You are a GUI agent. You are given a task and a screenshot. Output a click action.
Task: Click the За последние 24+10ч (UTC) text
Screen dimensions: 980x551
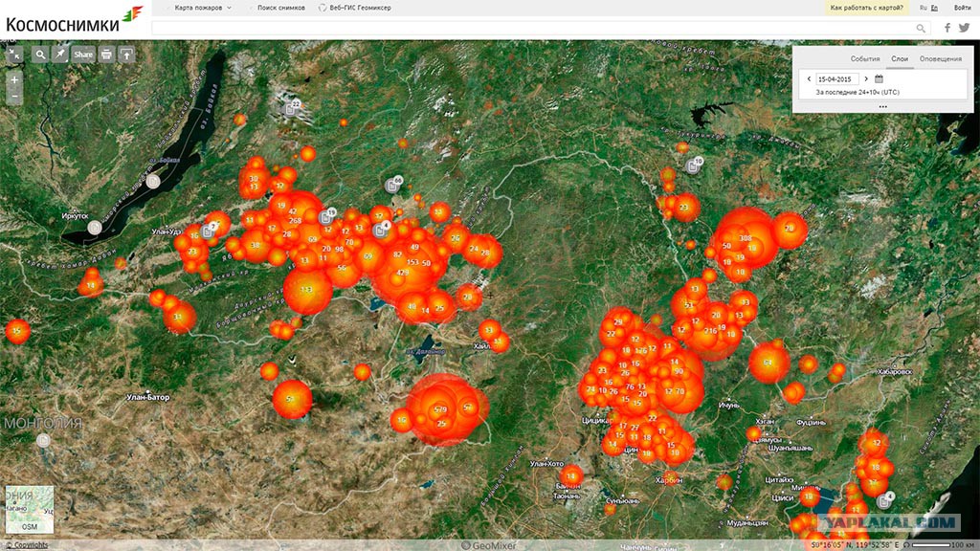pos(857,93)
